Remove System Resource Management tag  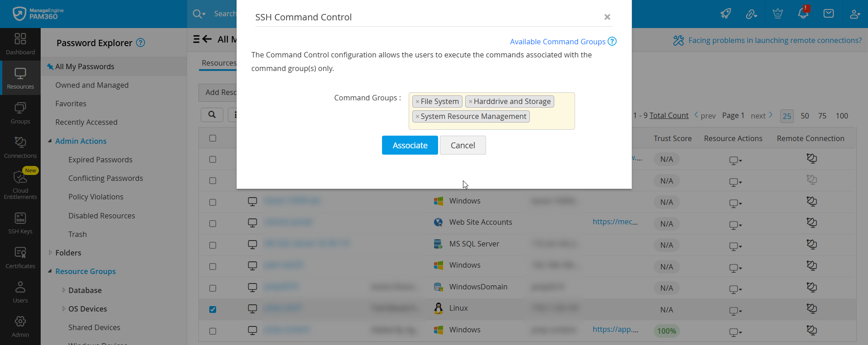pyautogui.click(x=417, y=117)
